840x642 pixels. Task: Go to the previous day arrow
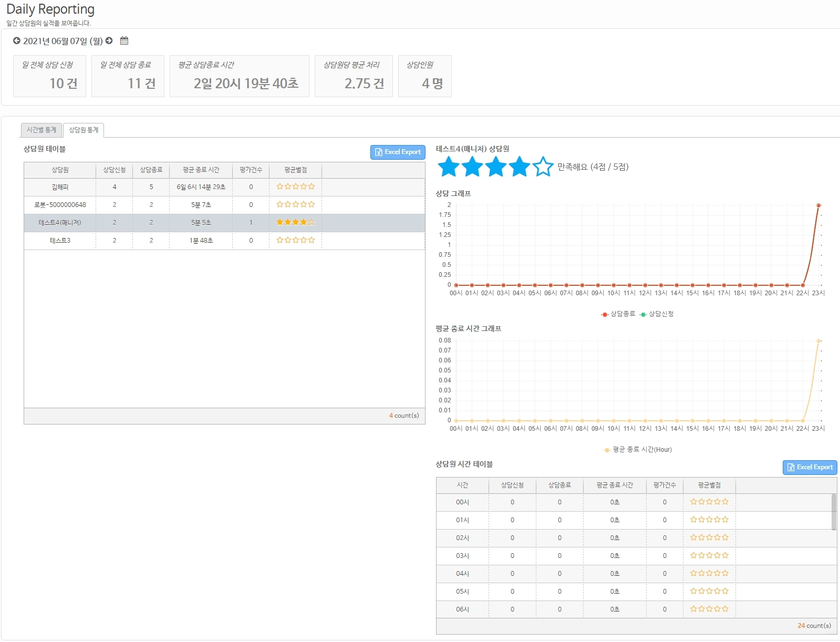[x=17, y=40]
